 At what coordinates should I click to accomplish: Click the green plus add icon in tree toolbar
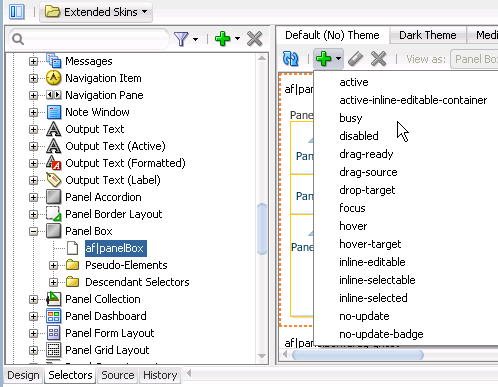pyautogui.click(x=222, y=39)
